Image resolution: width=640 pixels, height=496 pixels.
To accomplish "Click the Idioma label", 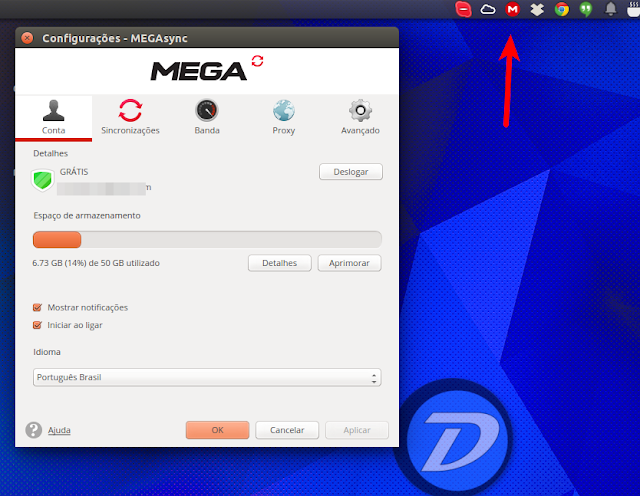I will (47, 352).
